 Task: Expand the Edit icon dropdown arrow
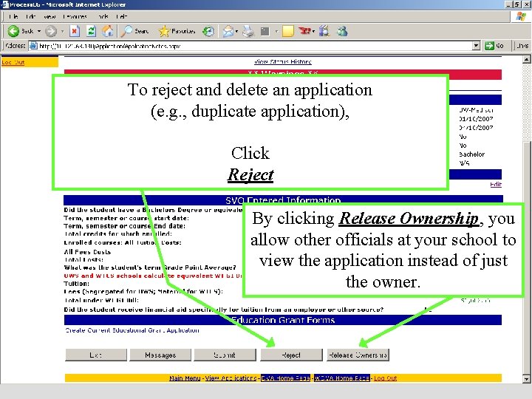276,31
